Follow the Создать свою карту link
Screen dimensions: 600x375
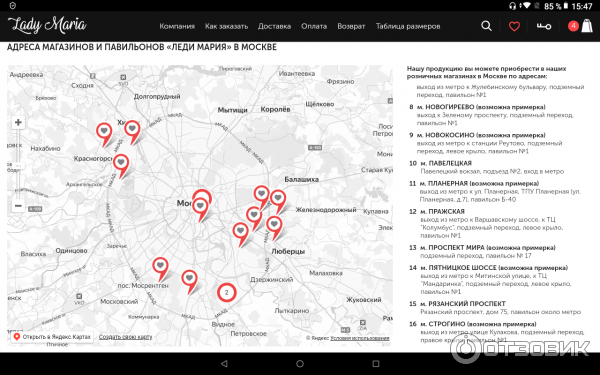point(126,337)
